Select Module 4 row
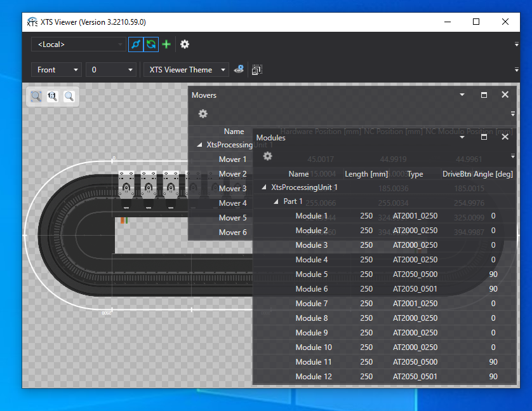Viewport: 532px width, 411px height. point(385,260)
